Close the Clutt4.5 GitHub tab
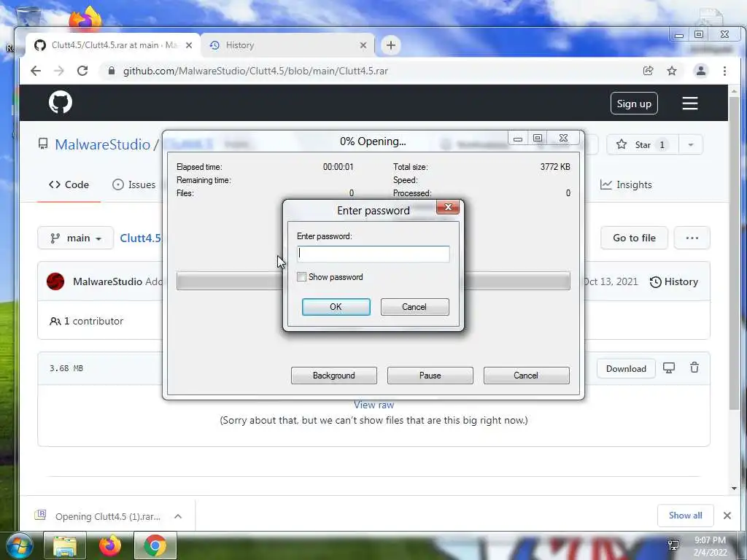This screenshot has height=560, width=747. click(189, 45)
